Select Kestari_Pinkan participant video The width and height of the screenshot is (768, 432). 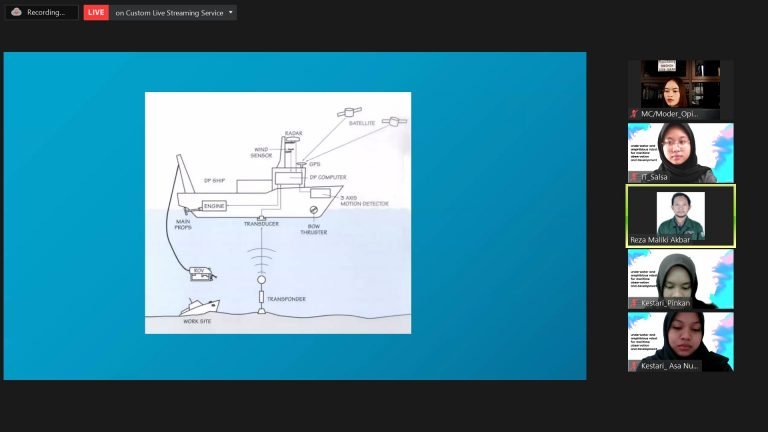point(680,274)
